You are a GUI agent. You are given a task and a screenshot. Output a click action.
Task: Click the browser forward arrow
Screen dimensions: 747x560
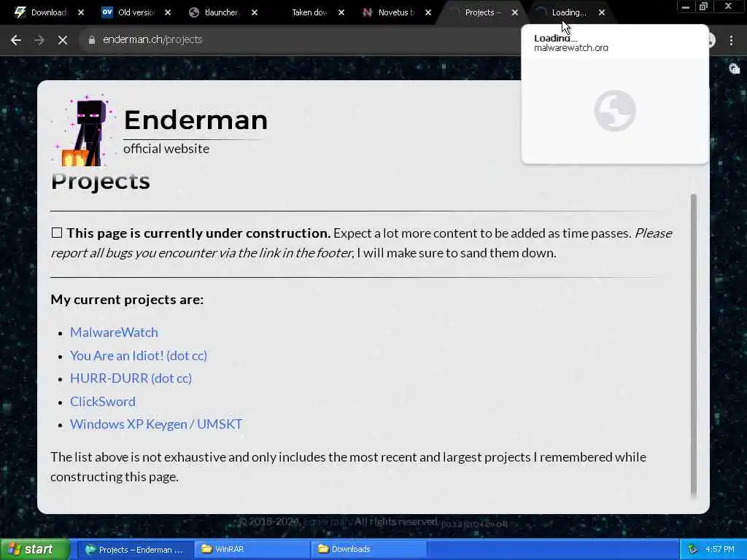point(39,40)
